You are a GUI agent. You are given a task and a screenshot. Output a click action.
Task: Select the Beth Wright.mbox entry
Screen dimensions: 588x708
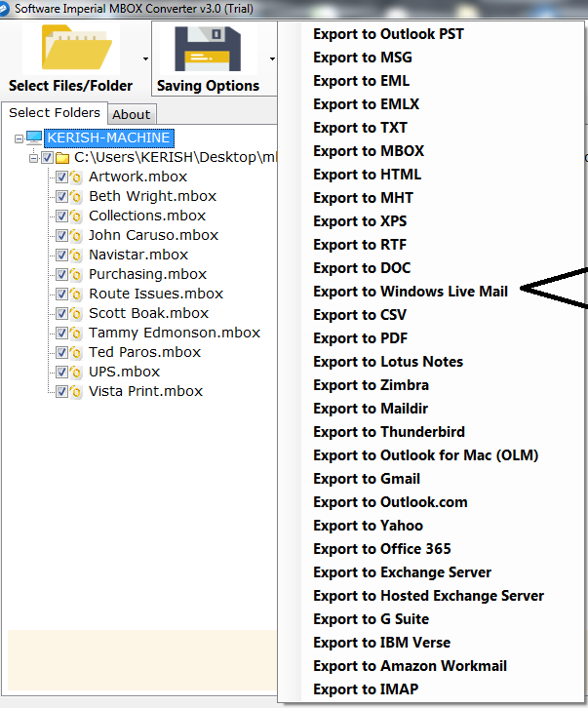[153, 196]
